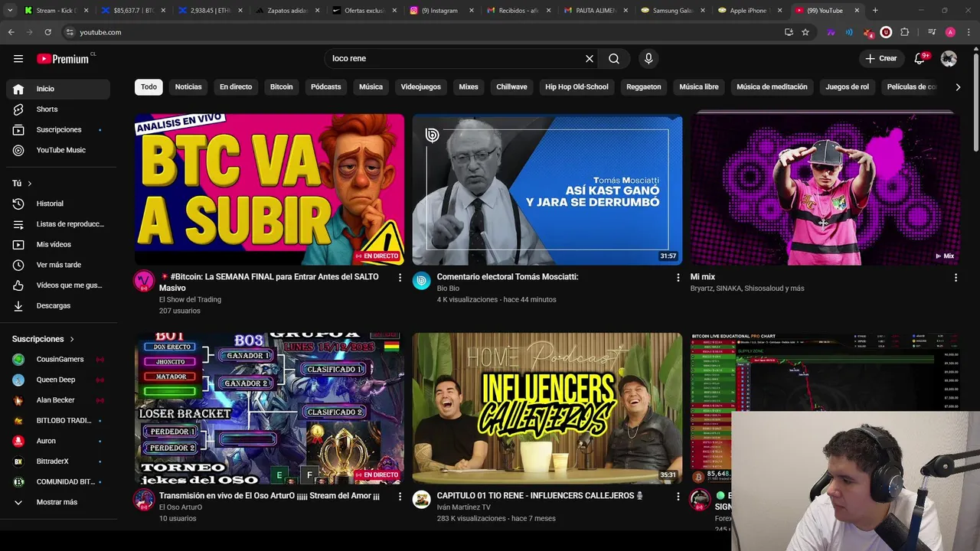980x551 pixels.
Task: Click the youtube.com address bar
Action: click(421, 32)
